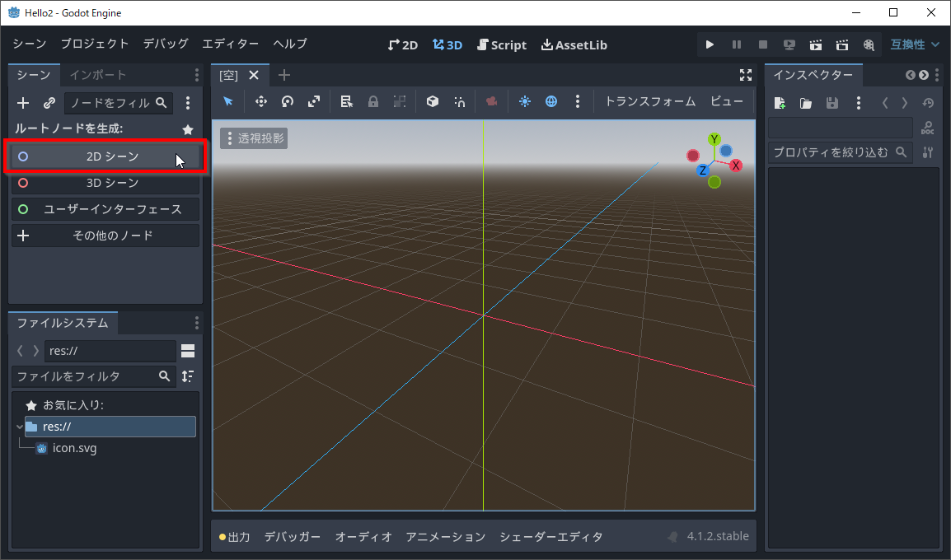Screen dimensions: 951x560
Task: Toggle distraction-free mode
Action: pyautogui.click(x=746, y=75)
